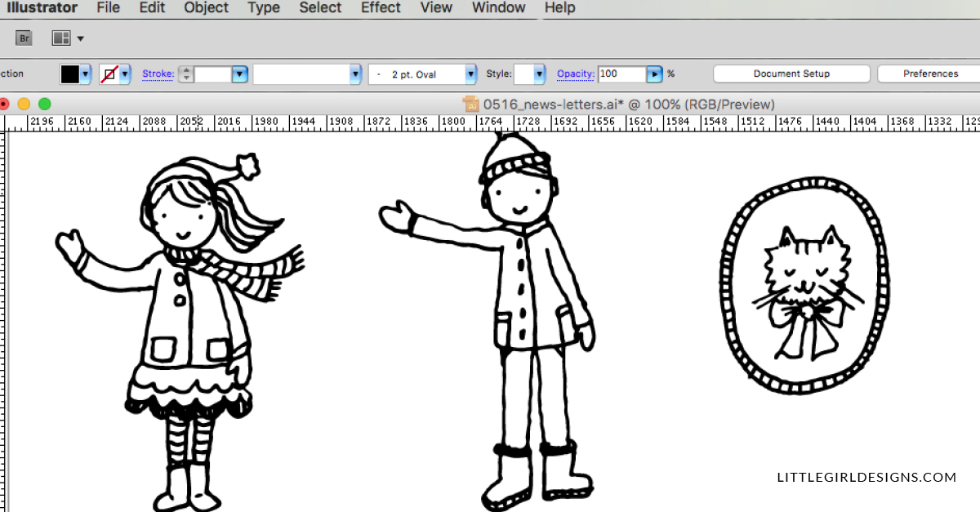Open the Stroke panel link
The height and width of the screenshot is (512, 980).
pos(158,73)
